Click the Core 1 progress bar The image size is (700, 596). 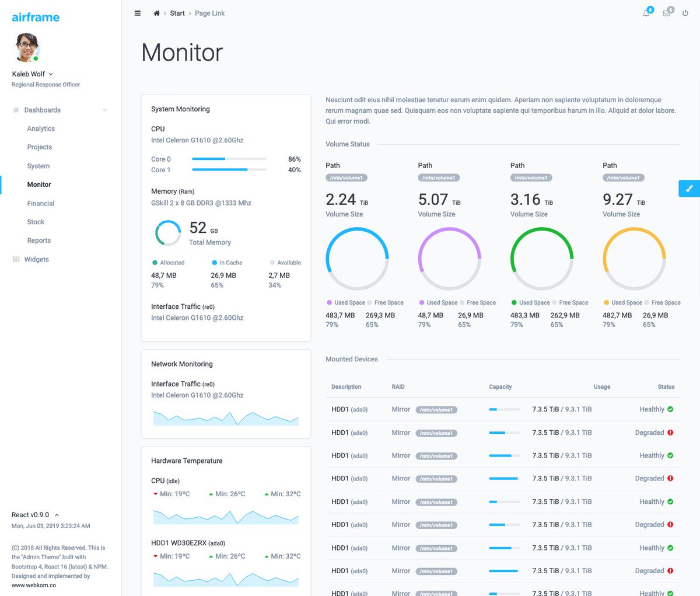click(x=229, y=170)
